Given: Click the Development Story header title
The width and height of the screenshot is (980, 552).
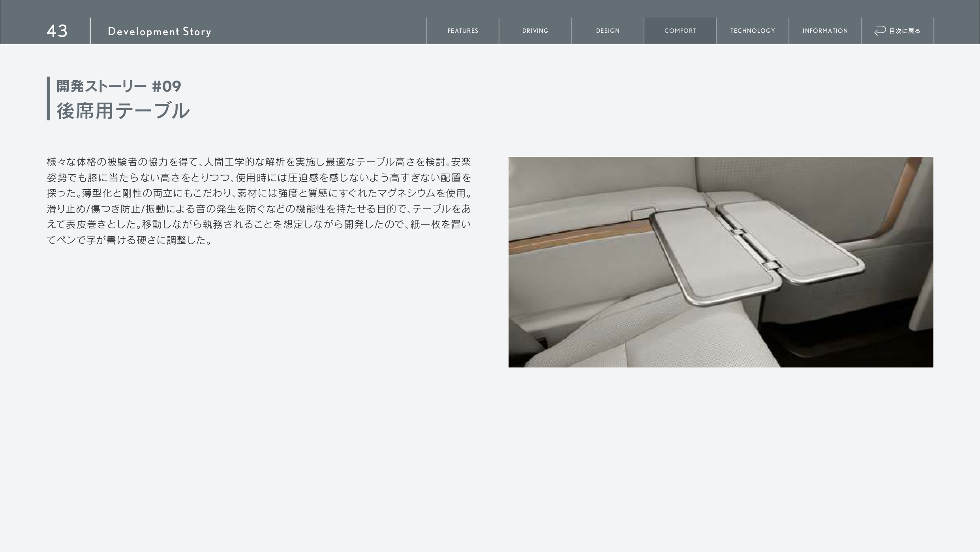Looking at the screenshot, I should (x=159, y=32).
